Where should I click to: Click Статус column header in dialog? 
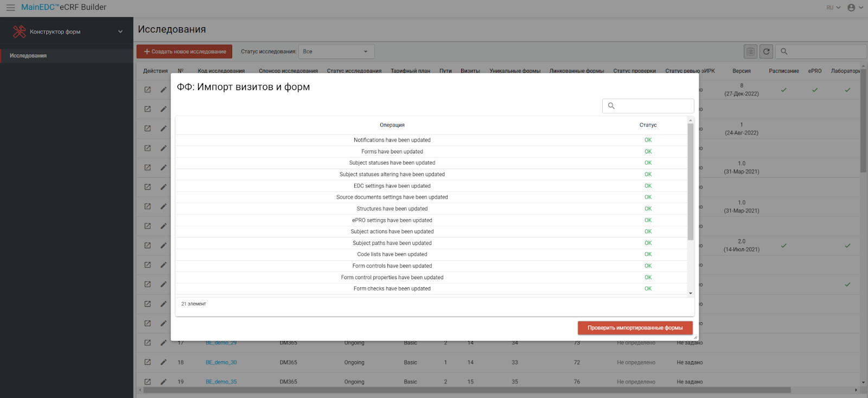tap(648, 125)
